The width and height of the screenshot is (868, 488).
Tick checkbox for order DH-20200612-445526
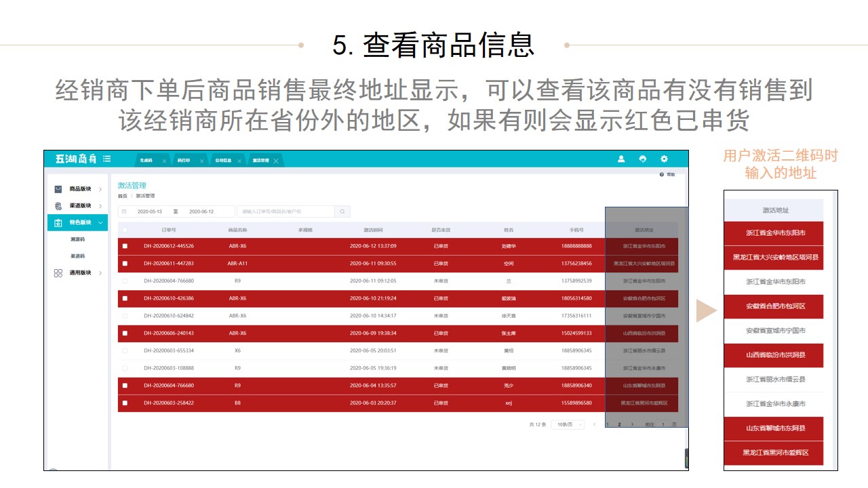[125, 246]
